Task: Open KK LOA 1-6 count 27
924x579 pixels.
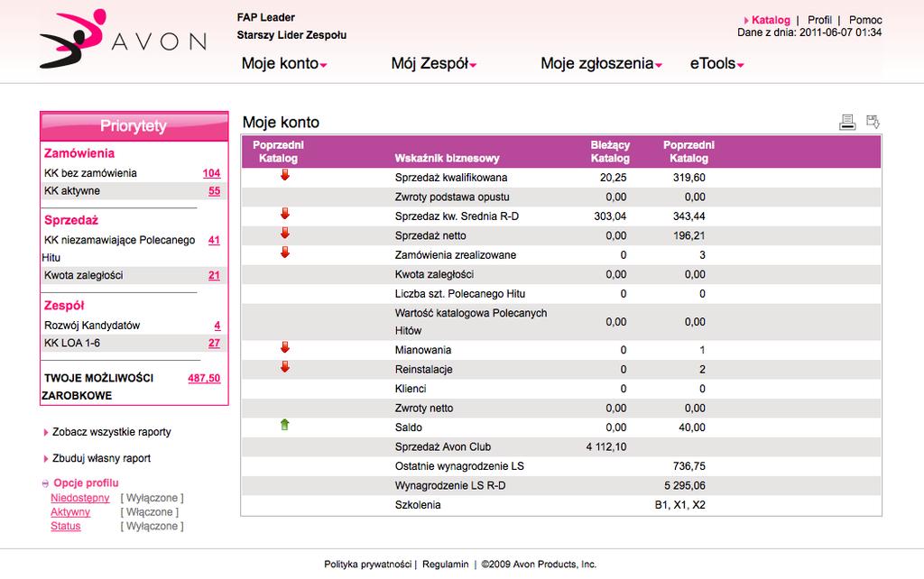Action: point(214,344)
